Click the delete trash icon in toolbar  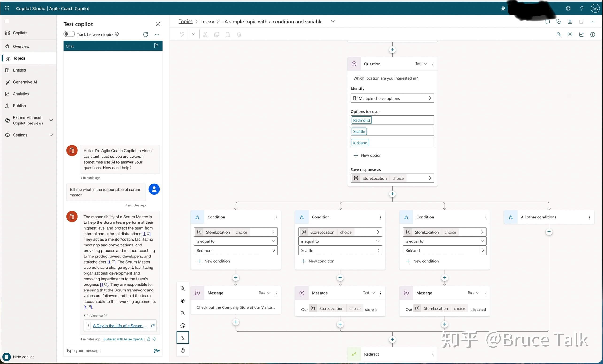click(x=239, y=34)
